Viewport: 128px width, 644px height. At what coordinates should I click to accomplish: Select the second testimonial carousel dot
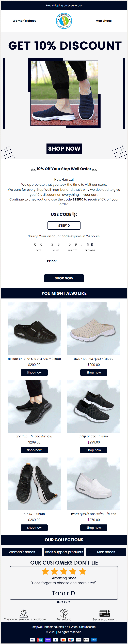[62, 602]
